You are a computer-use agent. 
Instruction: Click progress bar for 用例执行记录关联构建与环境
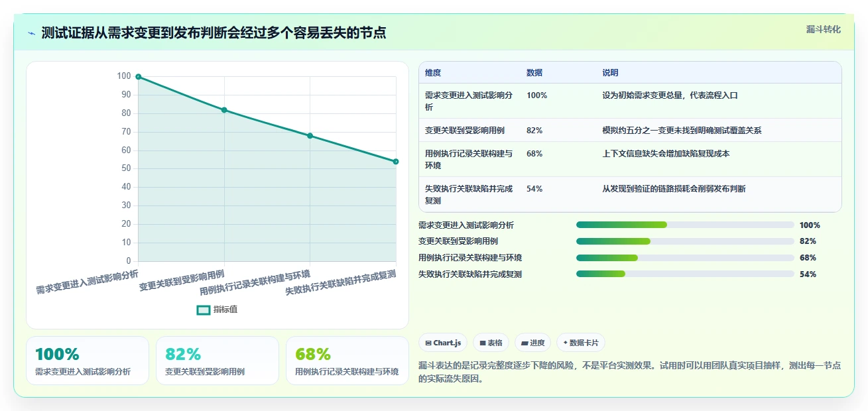(685, 258)
